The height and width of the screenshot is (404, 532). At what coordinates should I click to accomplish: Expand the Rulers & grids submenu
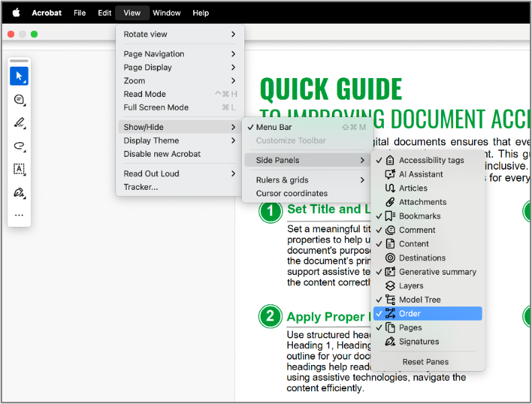point(307,180)
